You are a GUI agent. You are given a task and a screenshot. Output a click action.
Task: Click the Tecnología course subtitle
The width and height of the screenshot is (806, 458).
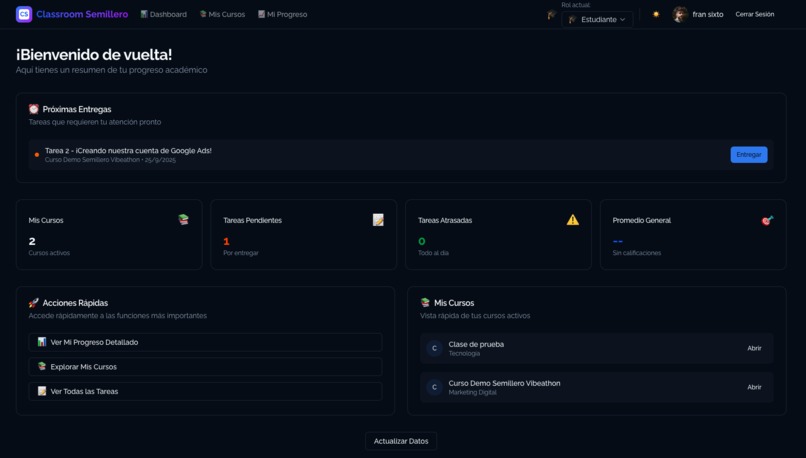464,354
